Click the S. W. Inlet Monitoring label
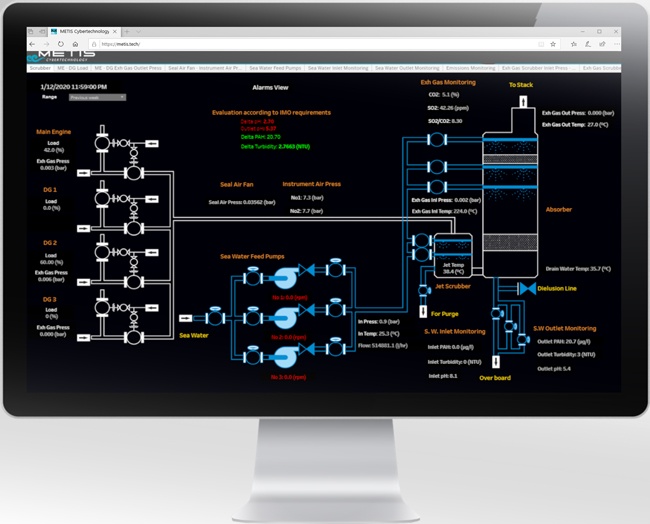 coord(455,332)
